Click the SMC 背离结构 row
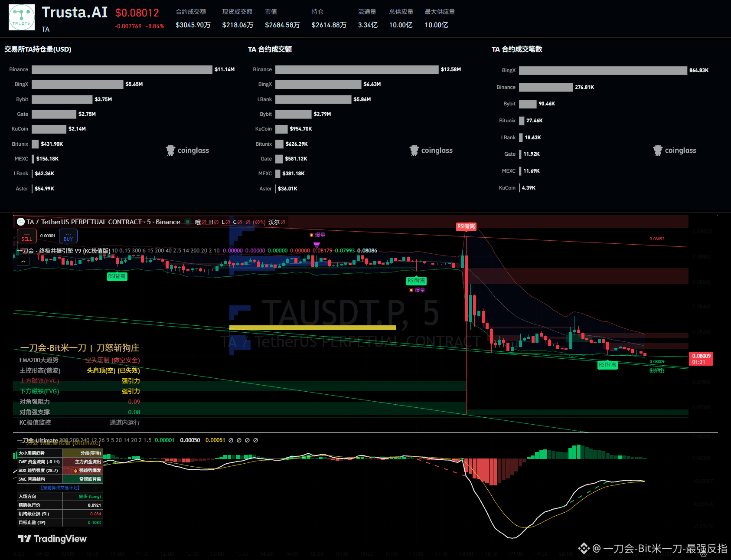This screenshot has height=560, width=731. (x=60, y=479)
